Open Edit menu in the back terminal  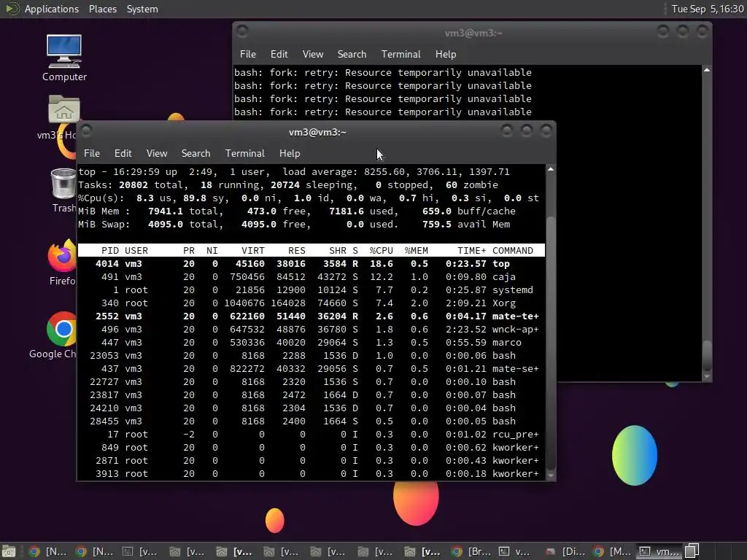(279, 54)
